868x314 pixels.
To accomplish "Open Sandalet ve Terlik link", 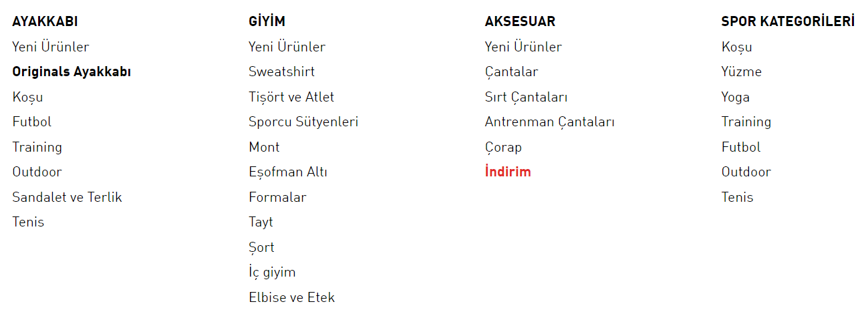I will (x=67, y=197).
